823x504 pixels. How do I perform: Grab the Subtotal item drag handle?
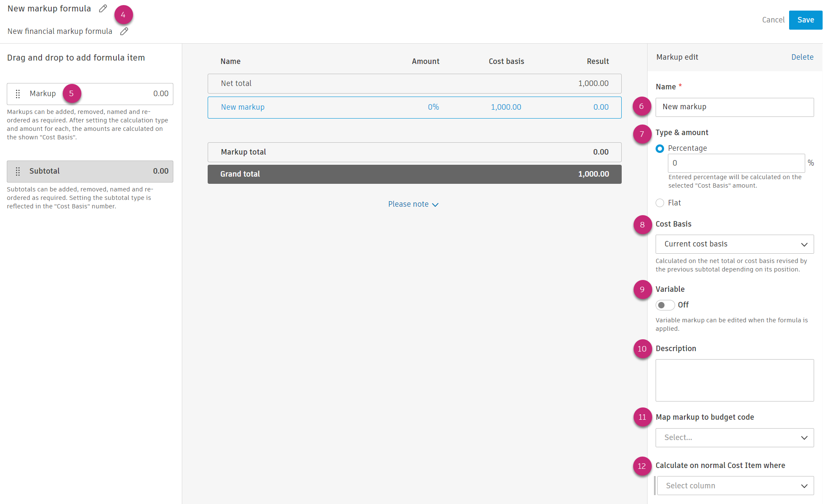coord(18,171)
